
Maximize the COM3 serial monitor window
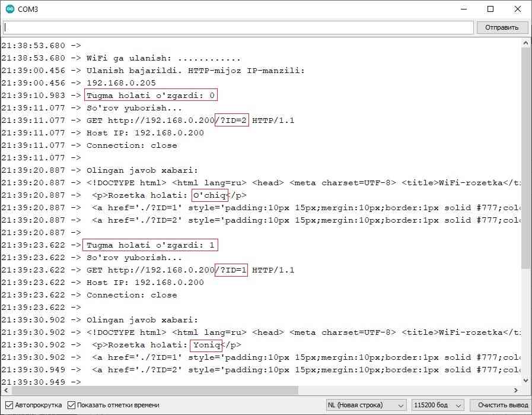pos(490,9)
